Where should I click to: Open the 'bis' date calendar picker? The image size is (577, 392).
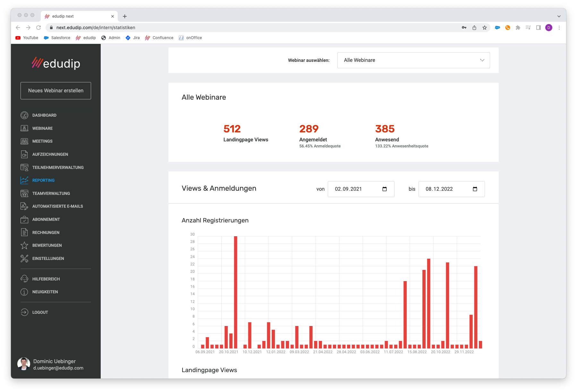pyautogui.click(x=475, y=189)
